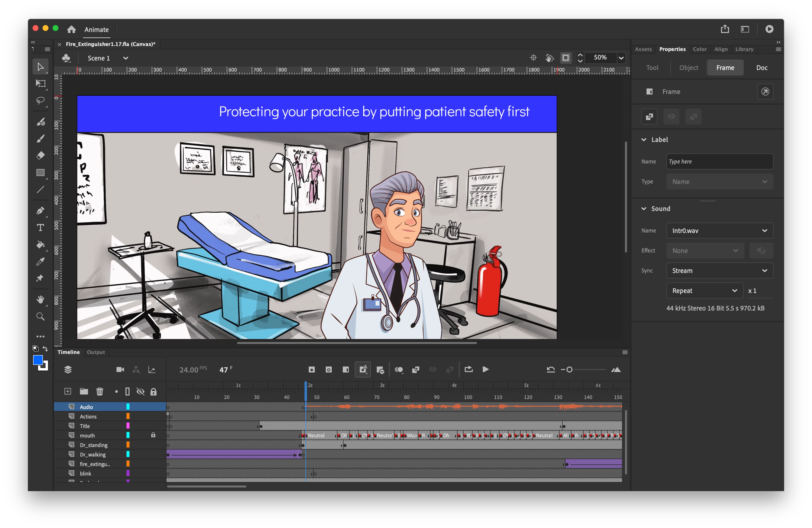Select the Eraser tool

[40, 155]
